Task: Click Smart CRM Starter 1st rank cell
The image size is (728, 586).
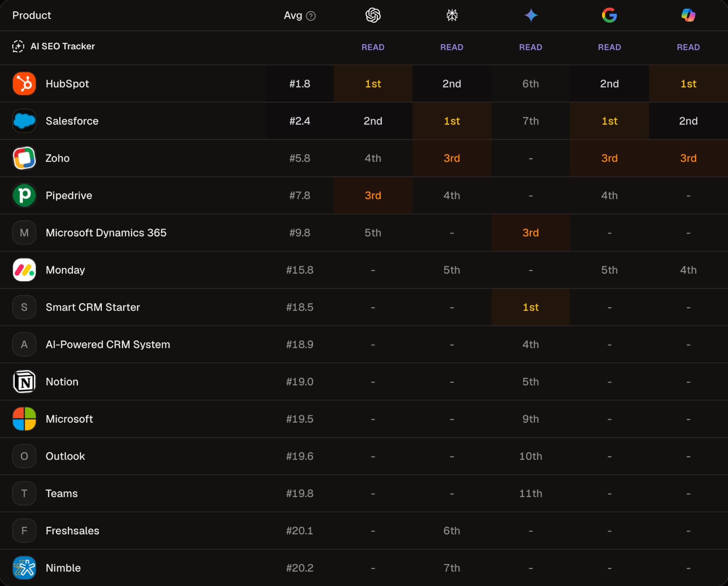Action: [x=530, y=307]
